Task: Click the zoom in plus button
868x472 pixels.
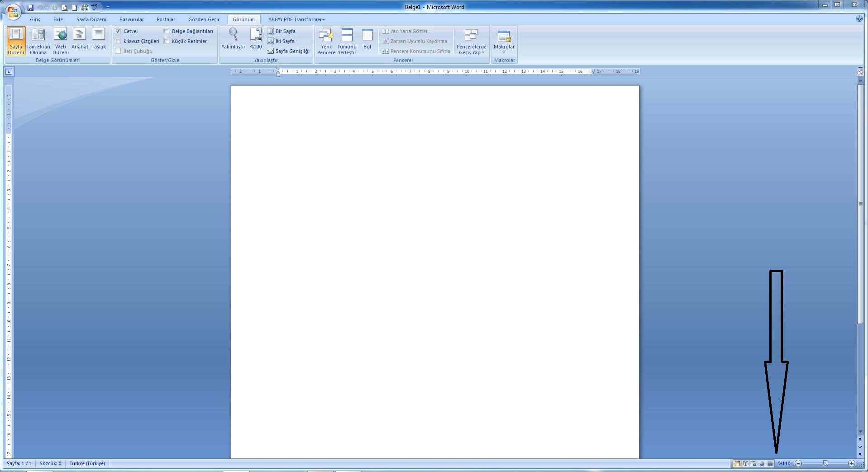Action: pos(851,463)
